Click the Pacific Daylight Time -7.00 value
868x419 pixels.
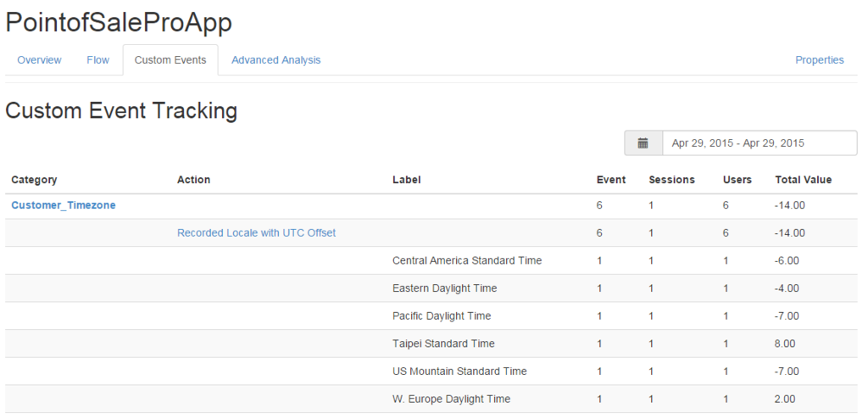(787, 316)
